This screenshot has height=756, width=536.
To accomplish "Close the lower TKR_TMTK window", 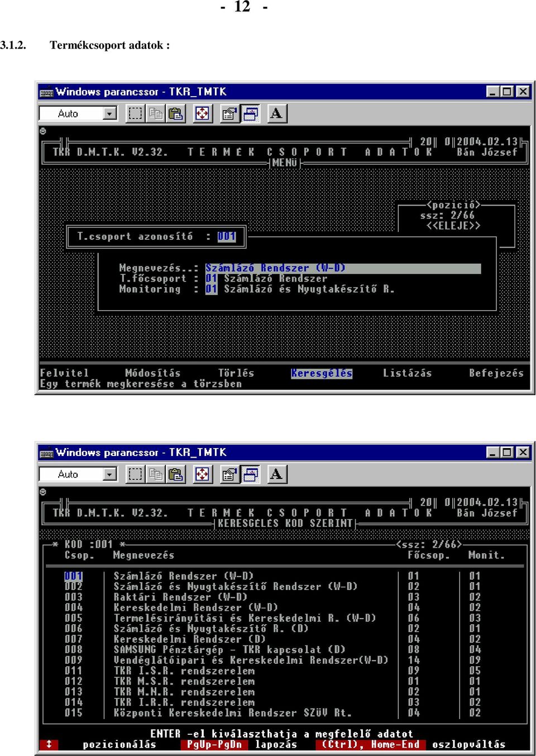I will pyautogui.click(x=522, y=453).
